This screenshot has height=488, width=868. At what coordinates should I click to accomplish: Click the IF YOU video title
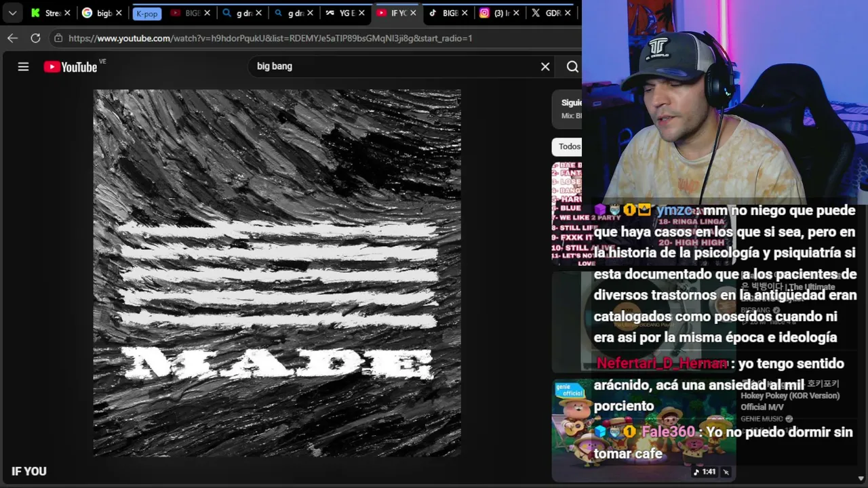point(29,471)
